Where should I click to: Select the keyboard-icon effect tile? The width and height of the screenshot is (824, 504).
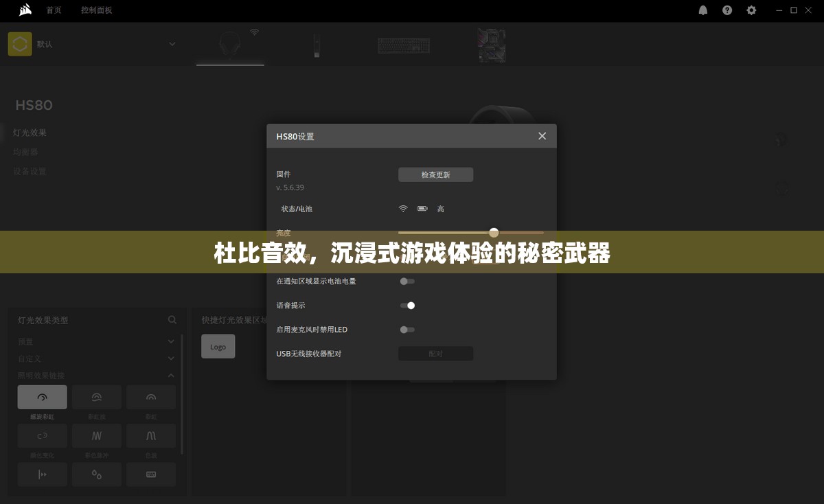[x=151, y=474]
